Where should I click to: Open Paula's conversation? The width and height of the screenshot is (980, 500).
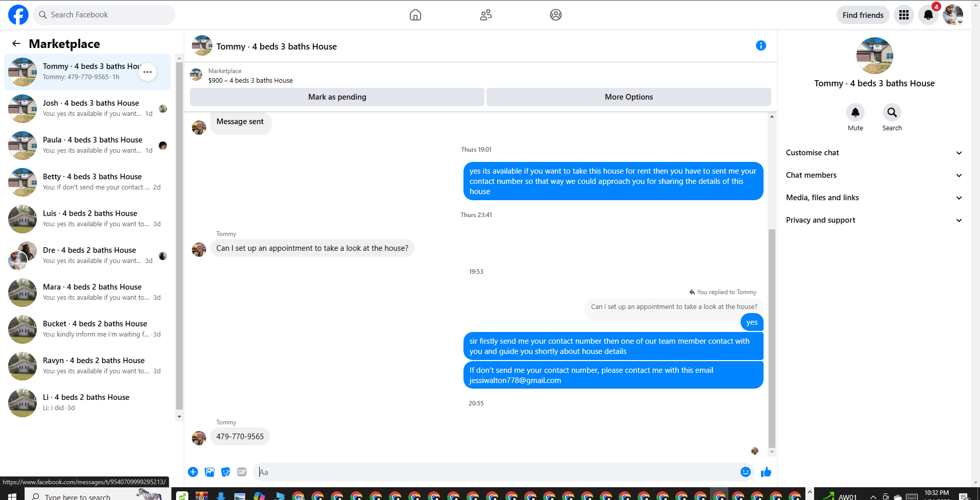(88, 146)
